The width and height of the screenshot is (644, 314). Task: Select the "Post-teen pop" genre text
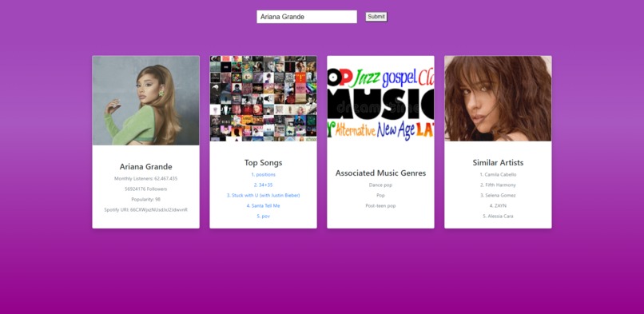(381, 205)
